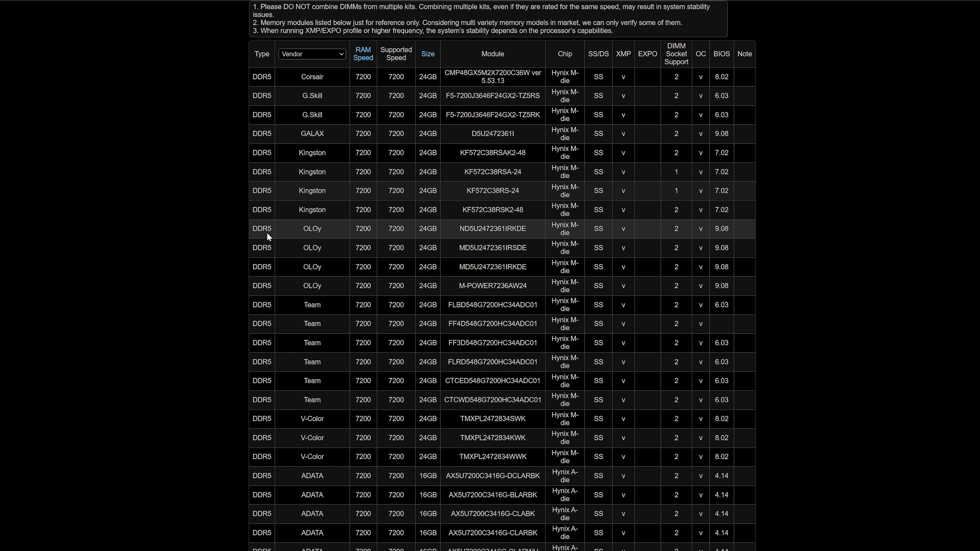Click the Corsair vendor cell
This screenshot has height=551, width=980.
tap(312, 77)
